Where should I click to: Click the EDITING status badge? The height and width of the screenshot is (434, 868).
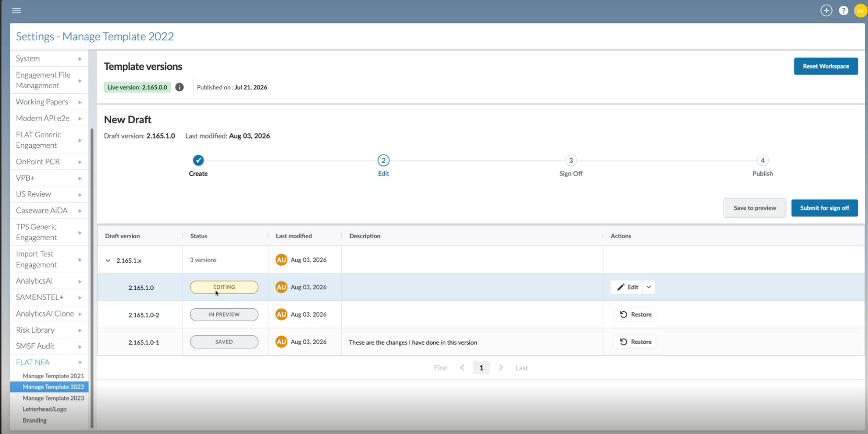click(224, 287)
